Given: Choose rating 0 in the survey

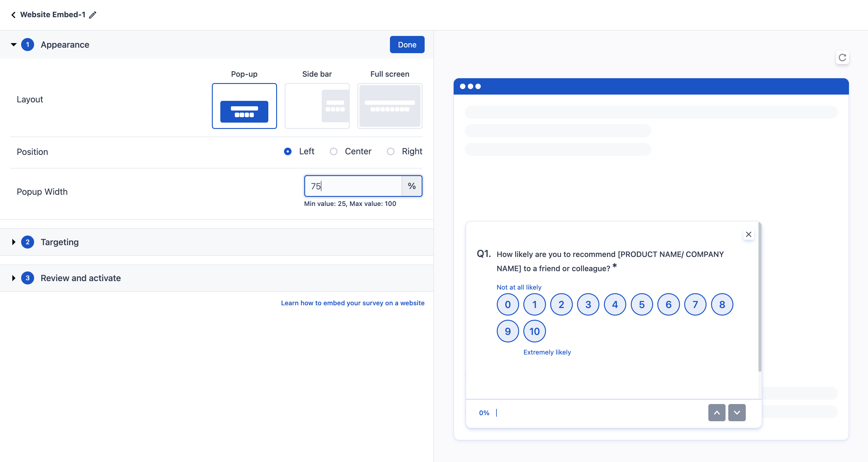Looking at the screenshot, I should tap(508, 304).
